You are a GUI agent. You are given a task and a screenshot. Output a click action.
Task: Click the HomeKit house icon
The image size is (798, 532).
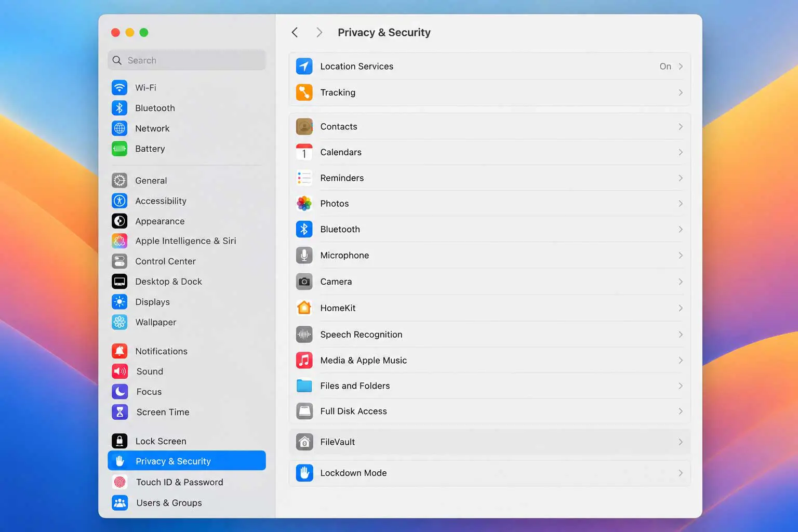(x=304, y=308)
